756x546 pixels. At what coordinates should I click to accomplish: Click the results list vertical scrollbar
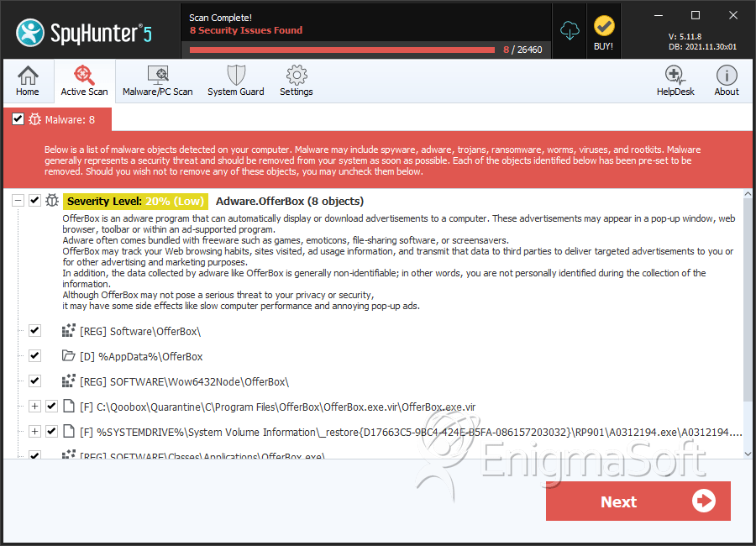tap(748, 323)
